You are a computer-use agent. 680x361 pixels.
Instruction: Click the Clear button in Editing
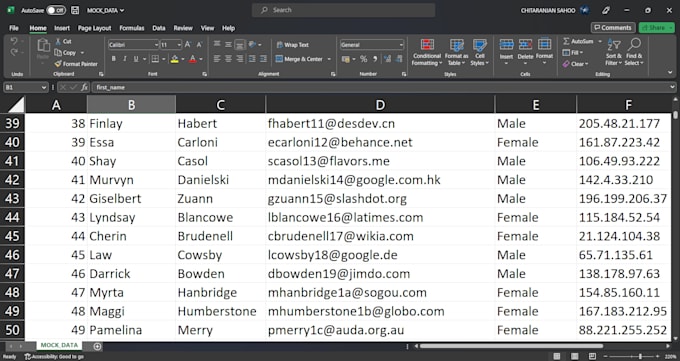click(575, 64)
